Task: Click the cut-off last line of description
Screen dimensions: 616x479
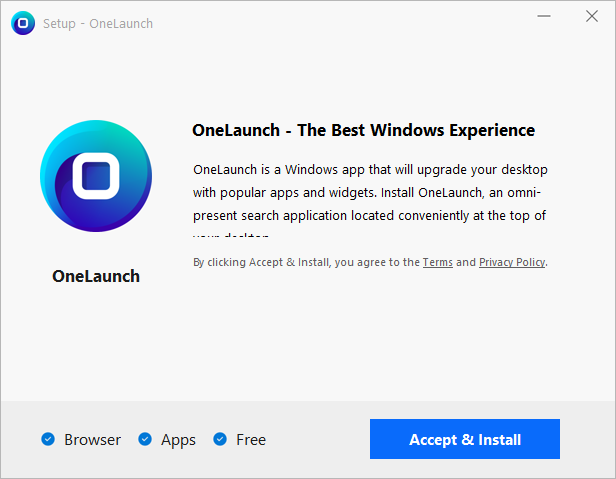Action: (231, 237)
